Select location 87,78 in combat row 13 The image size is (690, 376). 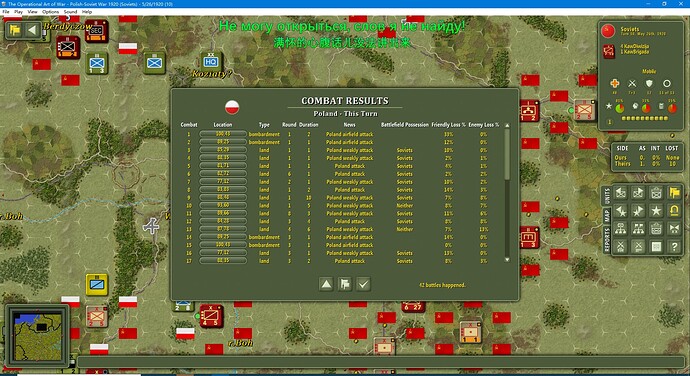223,229
